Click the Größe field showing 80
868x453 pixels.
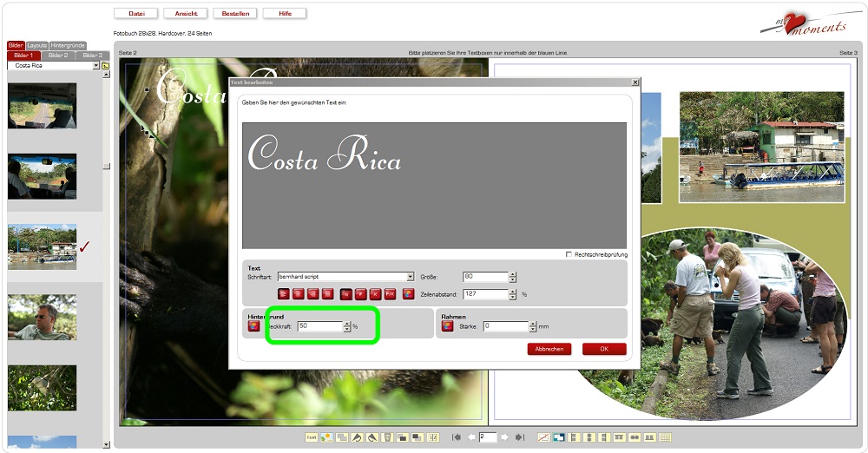click(x=485, y=276)
